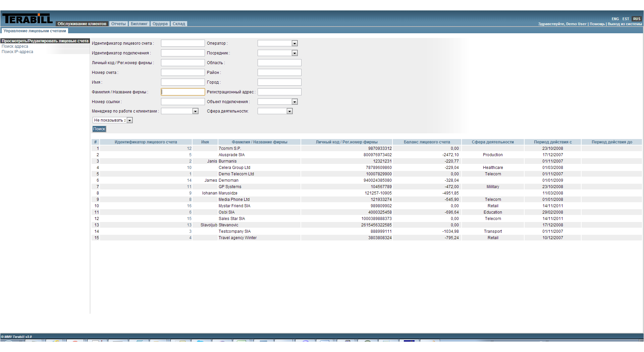Switch interface language to ENG
The height and width of the screenshot is (352, 644).
pyautogui.click(x=615, y=19)
